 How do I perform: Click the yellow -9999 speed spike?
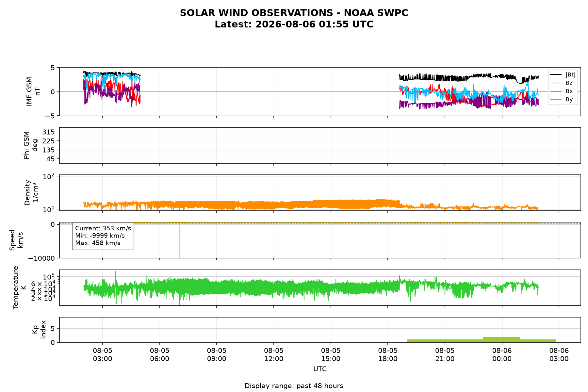tap(180, 241)
